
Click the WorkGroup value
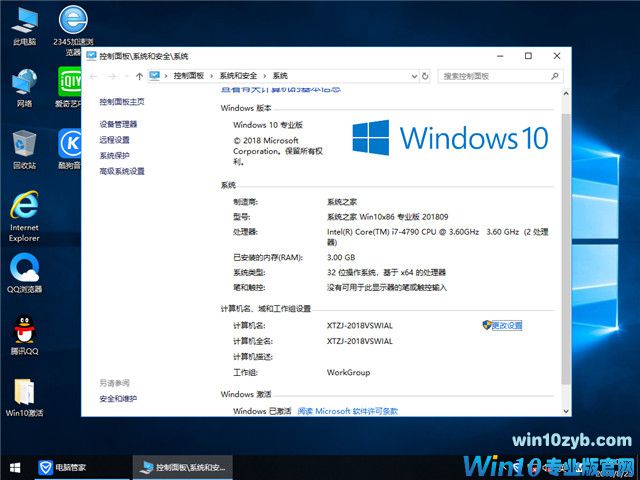click(348, 372)
